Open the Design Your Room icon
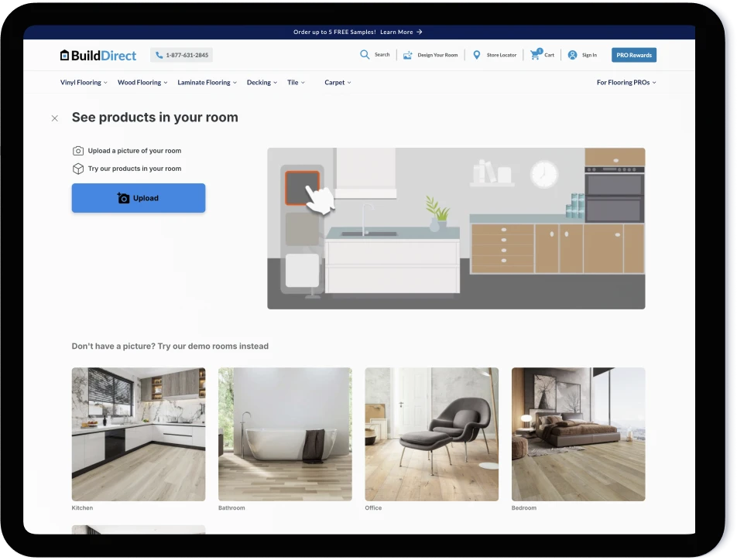The height and width of the screenshot is (560, 737). (x=408, y=55)
